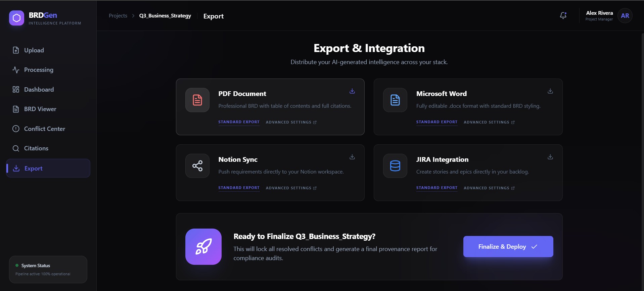This screenshot has height=291, width=644.
Task: Click the Notion share nodes icon
Action: [x=197, y=166]
